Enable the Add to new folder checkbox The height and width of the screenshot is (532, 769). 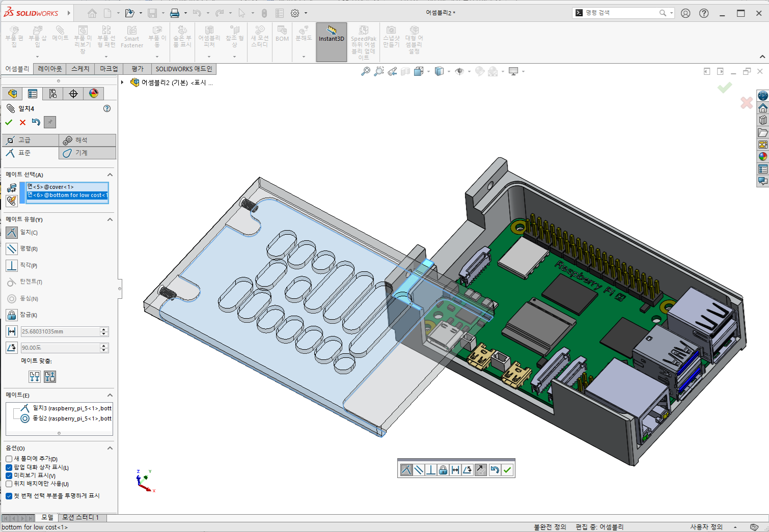click(x=9, y=459)
